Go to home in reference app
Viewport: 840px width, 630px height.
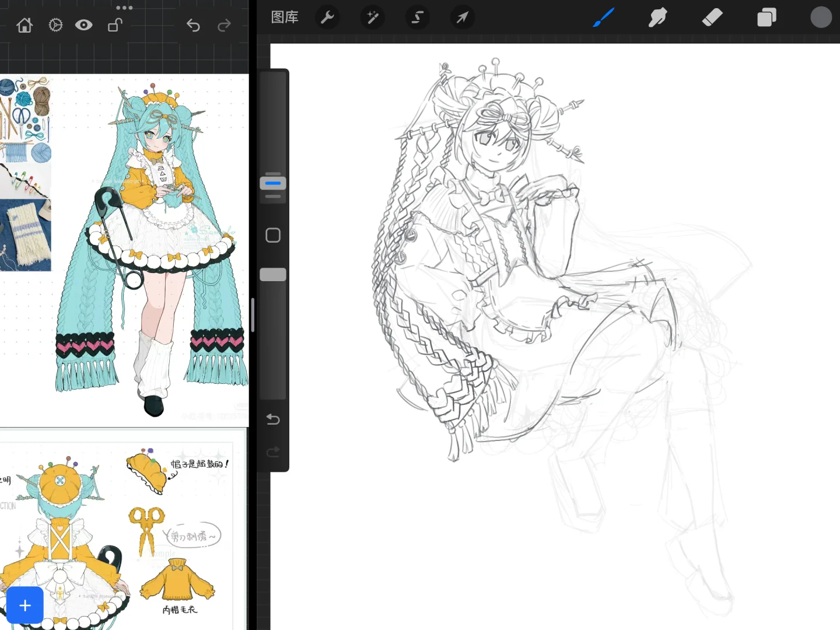click(24, 25)
